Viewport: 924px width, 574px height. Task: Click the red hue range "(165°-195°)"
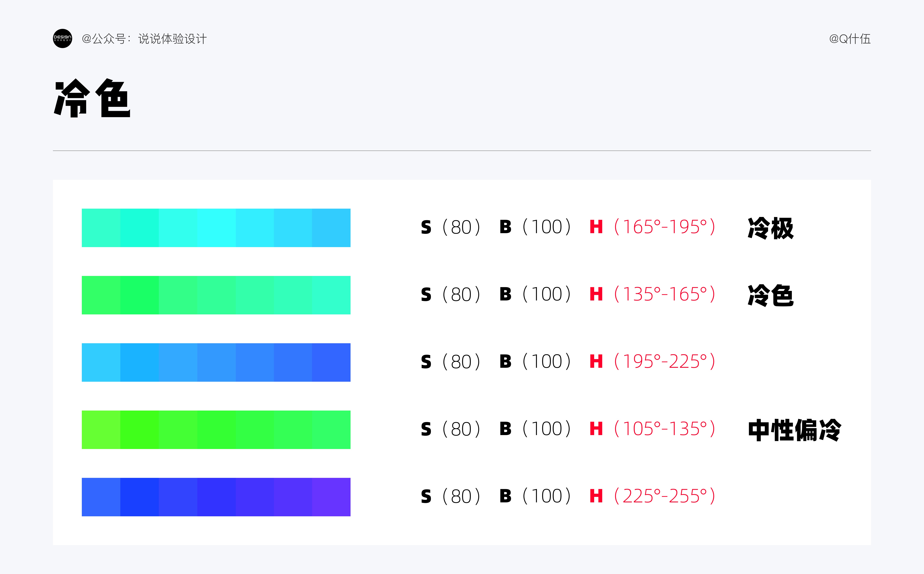point(664,227)
